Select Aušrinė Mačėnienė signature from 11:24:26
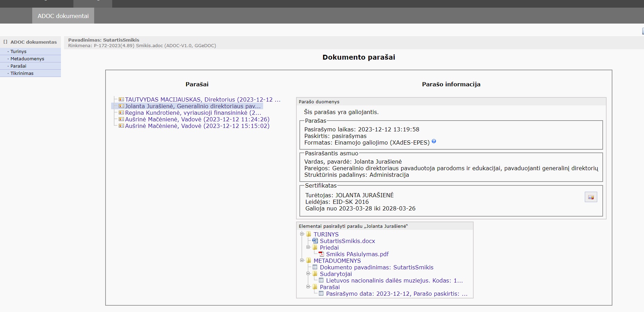The width and height of the screenshot is (644, 312). click(197, 119)
